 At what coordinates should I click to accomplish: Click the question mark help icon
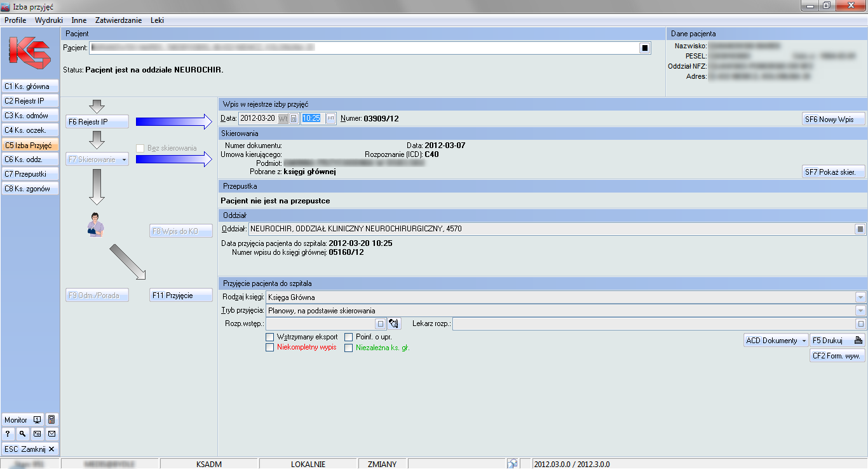click(x=8, y=434)
